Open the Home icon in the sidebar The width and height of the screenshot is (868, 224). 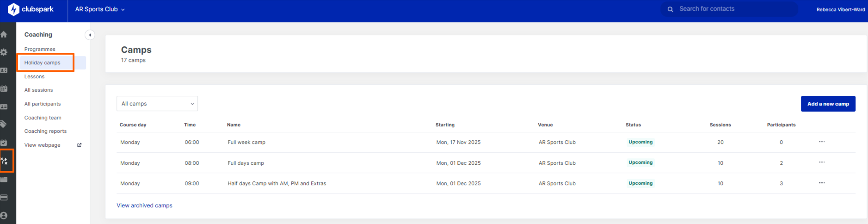click(x=4, y=34)
